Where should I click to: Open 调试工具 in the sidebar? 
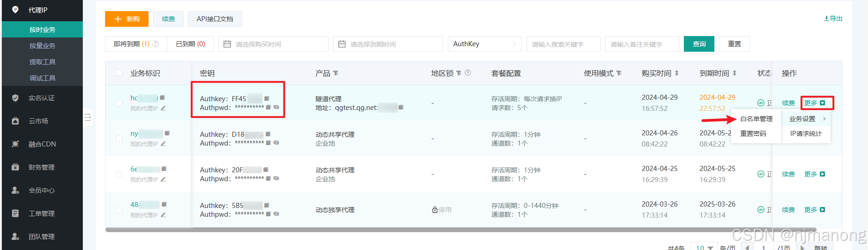(43, 78)
